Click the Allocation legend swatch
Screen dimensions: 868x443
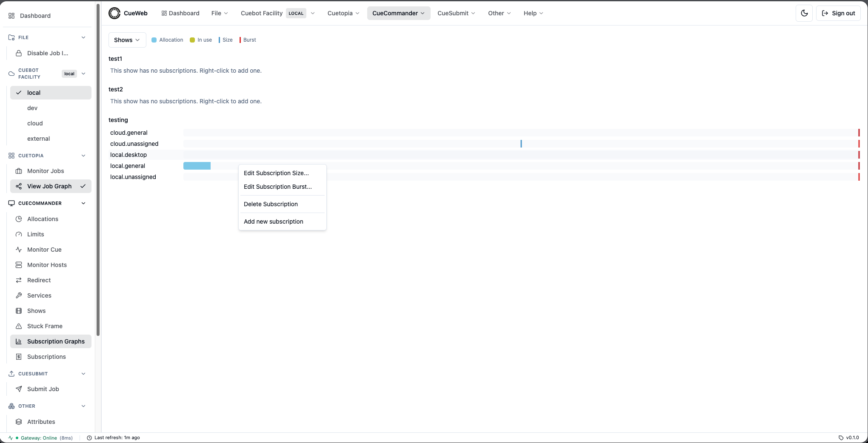(154, 40)
